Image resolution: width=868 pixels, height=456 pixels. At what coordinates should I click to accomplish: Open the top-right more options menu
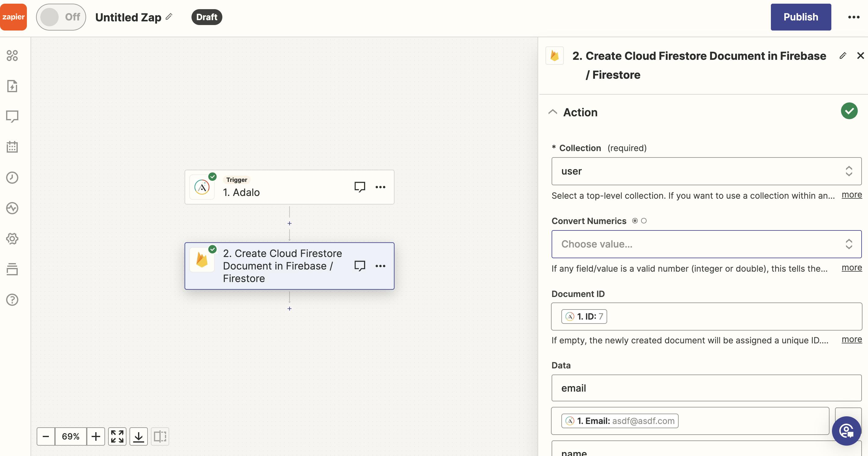coord(854,17)
